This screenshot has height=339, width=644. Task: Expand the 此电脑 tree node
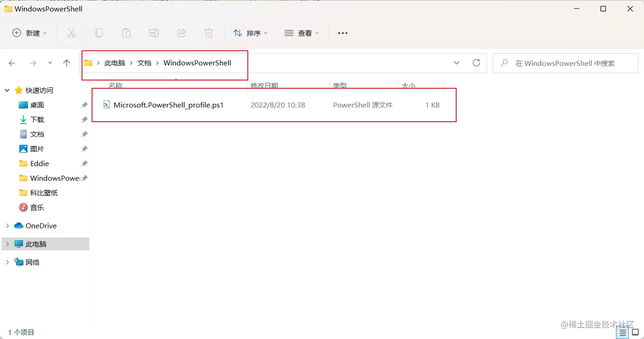pyautogui.click(x=7, y=244)
